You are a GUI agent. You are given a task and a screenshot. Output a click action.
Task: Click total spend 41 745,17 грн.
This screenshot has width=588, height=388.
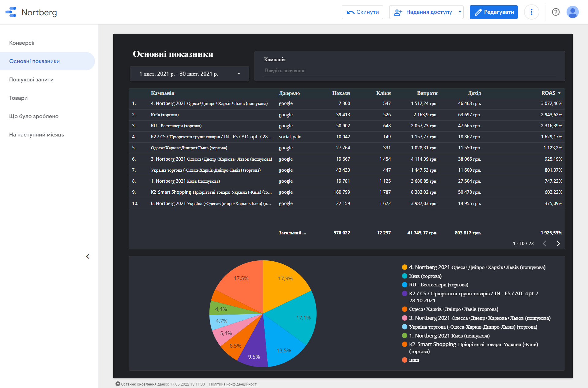click(422, 233)
